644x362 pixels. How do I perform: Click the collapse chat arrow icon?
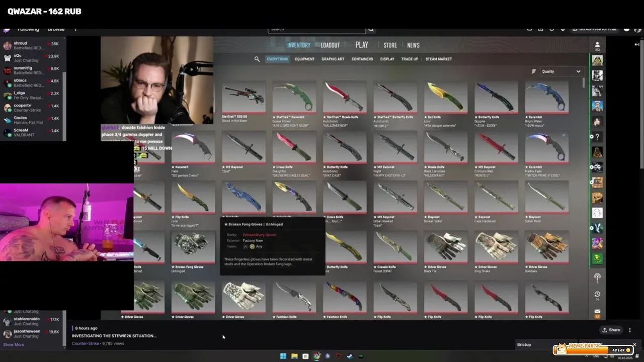tap(636, 44)
